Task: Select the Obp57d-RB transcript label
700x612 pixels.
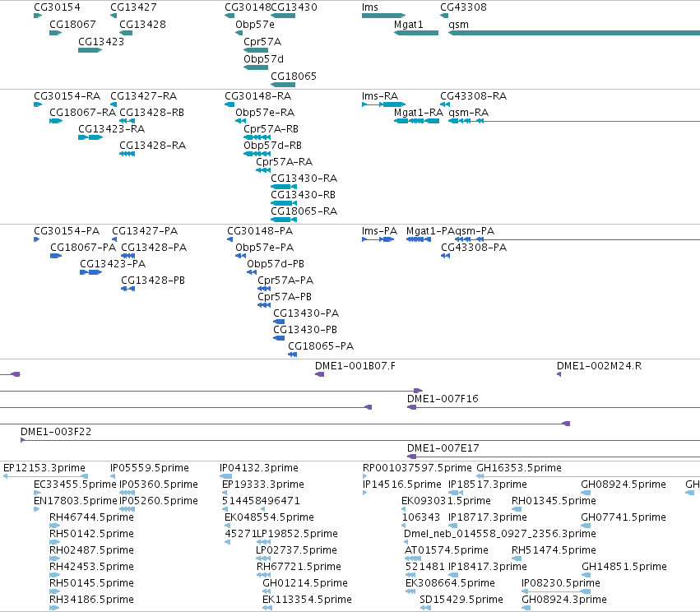Action: tap(273, 146)
